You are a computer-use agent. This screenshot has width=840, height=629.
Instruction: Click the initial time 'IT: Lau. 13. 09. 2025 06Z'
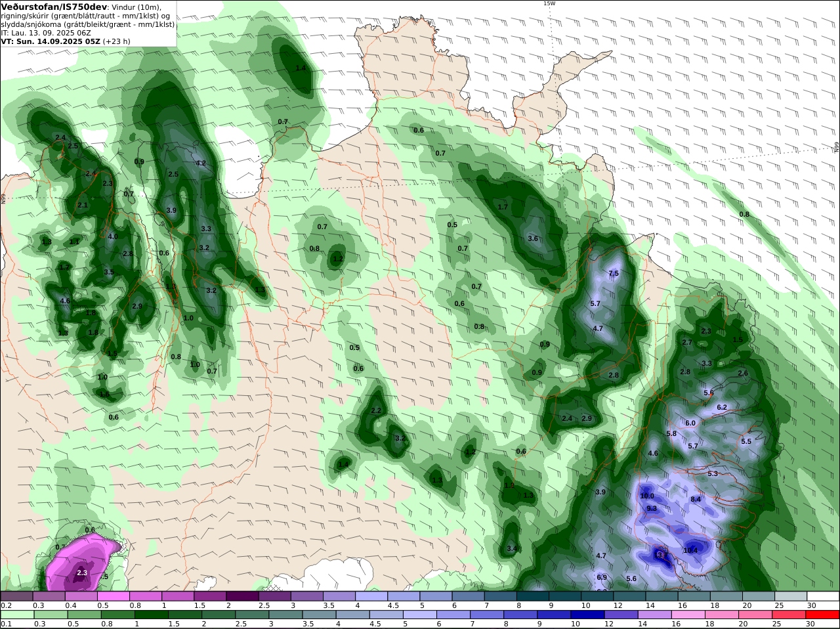(46, 32)
